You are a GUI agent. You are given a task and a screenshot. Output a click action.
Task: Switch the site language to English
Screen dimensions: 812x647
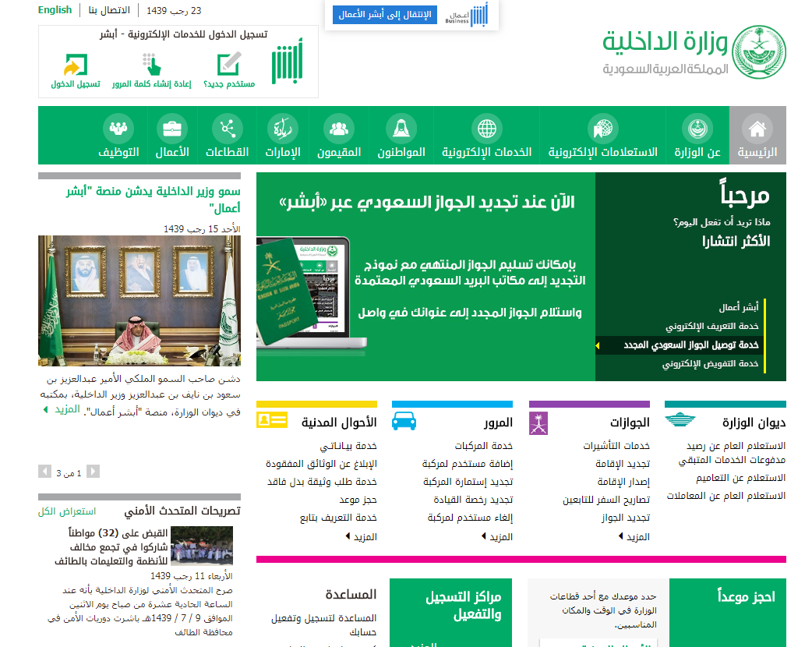(55, 10)
